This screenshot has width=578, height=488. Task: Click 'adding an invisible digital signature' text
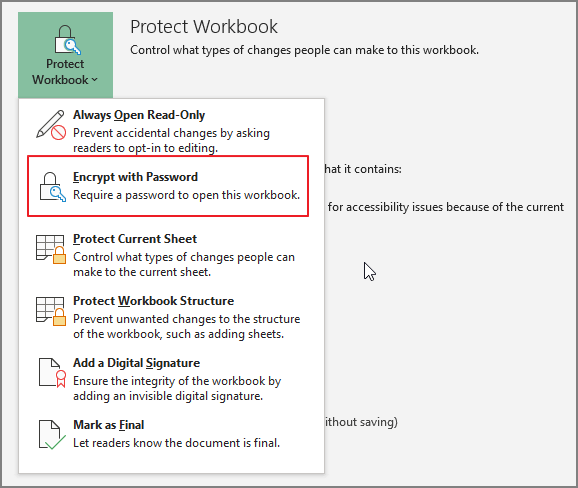pyautogui.click(x=168, y=396)
